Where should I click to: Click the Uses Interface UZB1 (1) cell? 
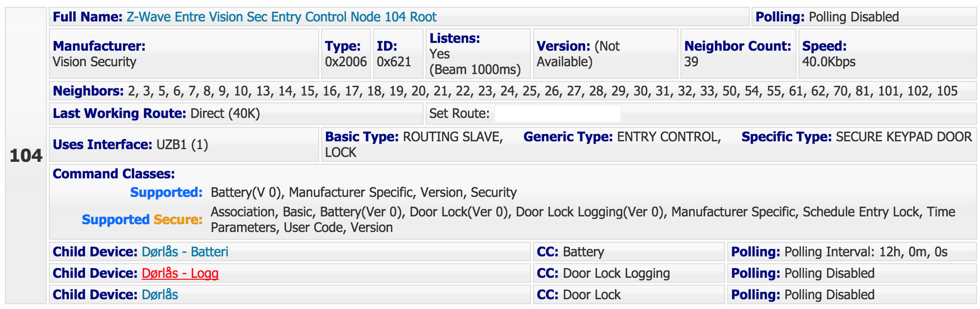coord(184,145)
